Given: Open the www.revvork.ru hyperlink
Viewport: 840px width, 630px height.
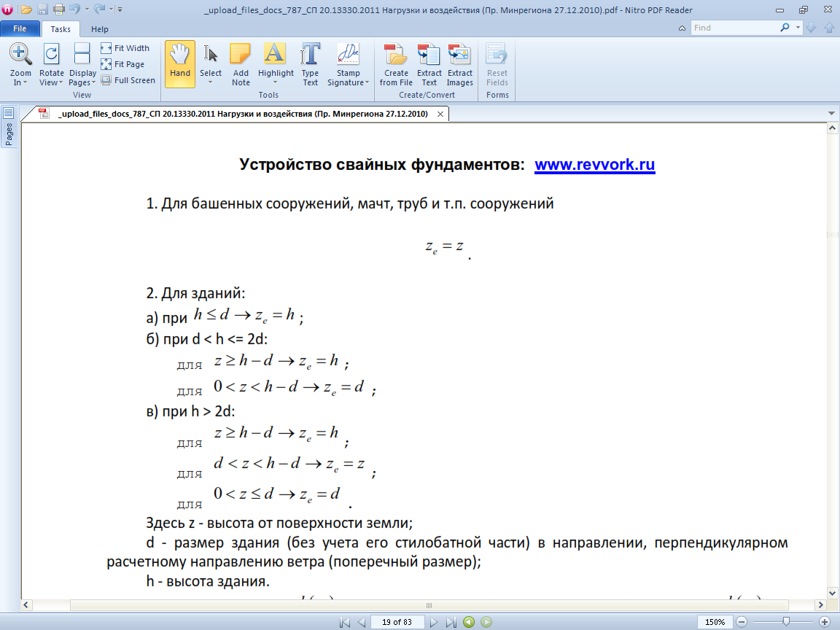Looking at the screenshot, I should pyautogui.click(x=595, y=164).
